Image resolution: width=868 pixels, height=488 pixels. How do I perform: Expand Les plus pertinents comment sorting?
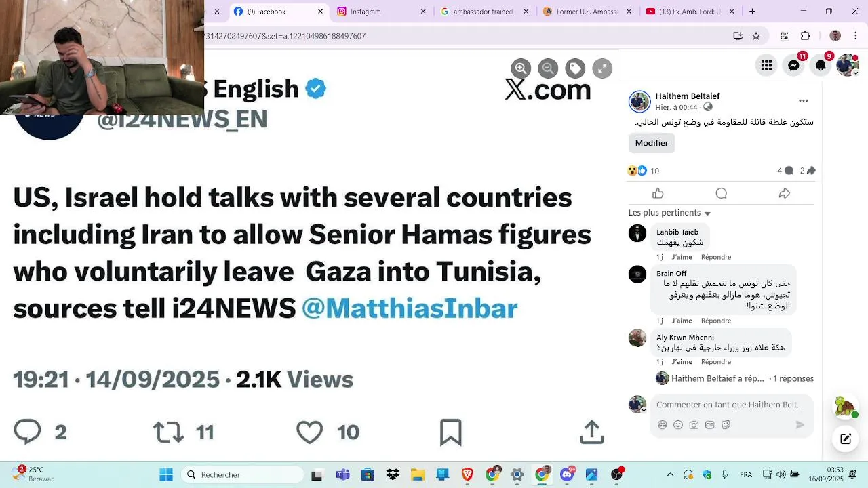pyautogui.click(x=669, y=213)
